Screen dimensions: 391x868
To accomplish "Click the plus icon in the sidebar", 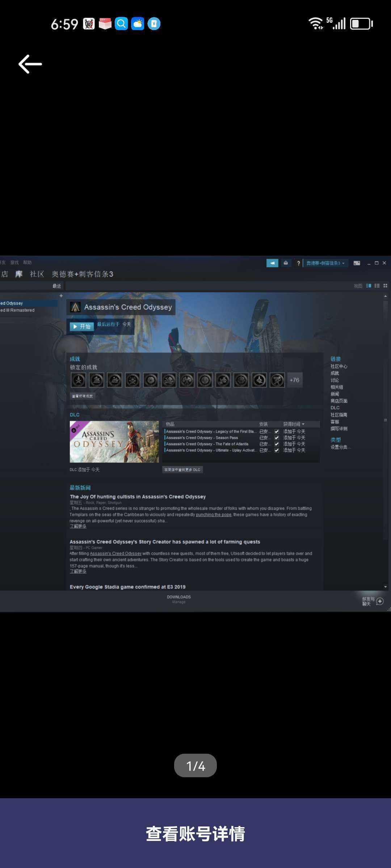I will (61, 296).
